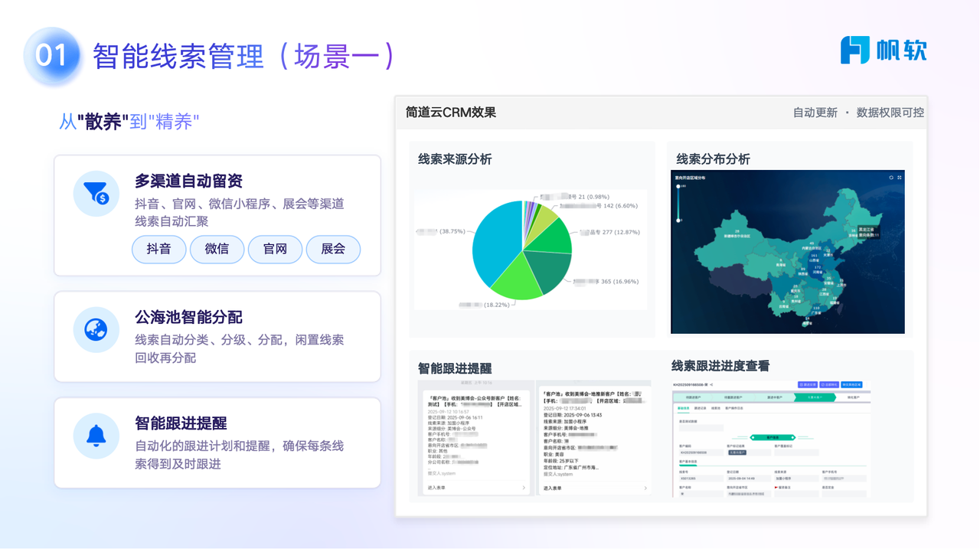This screenshot has height=549, width=980.
Task: Click the cyan 38.75% pie slice
Action: (x=495, y=245)
